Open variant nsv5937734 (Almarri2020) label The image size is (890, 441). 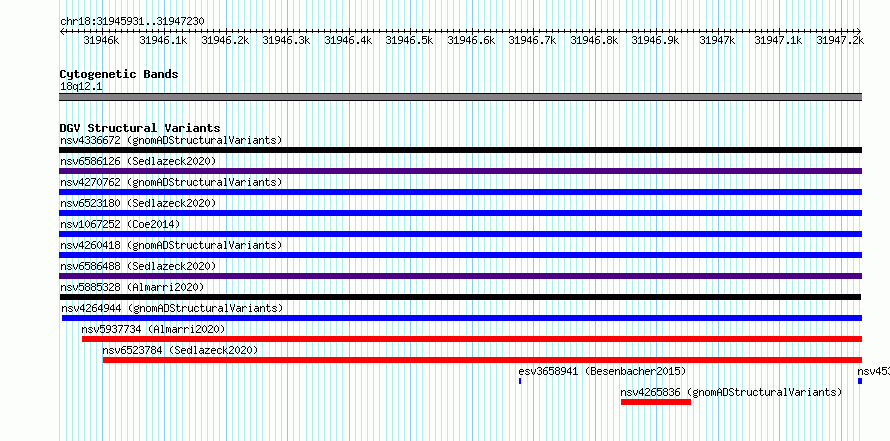[153, 329]
